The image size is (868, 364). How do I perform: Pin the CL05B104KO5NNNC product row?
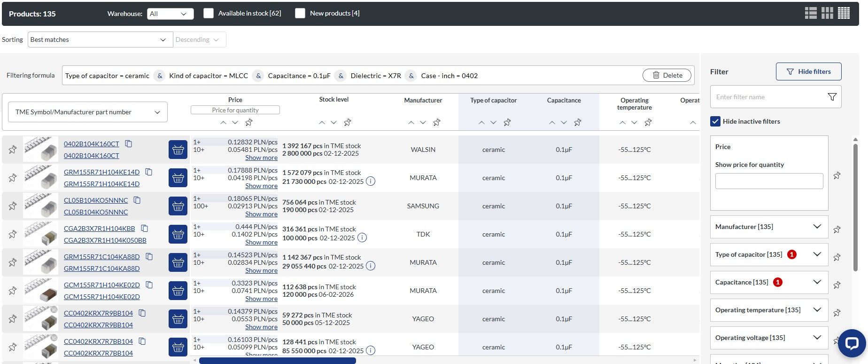coord(13,206)
